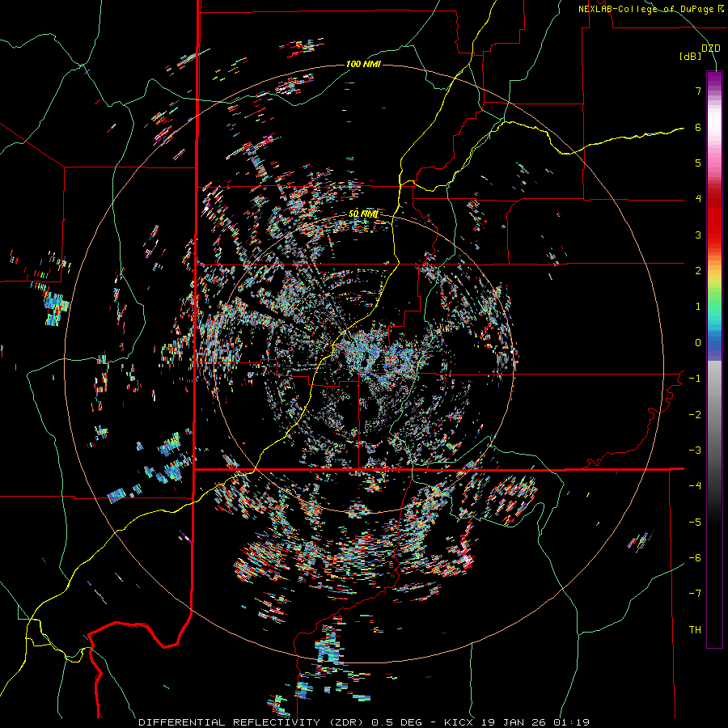Click the 4 dB label on the scale
728x728 pixels.
(698, 199)
